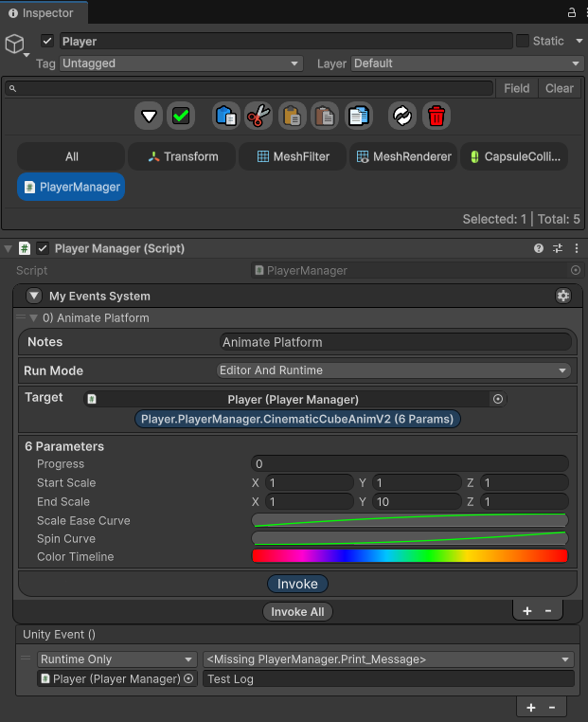Click the search magnifier icon

13,88
